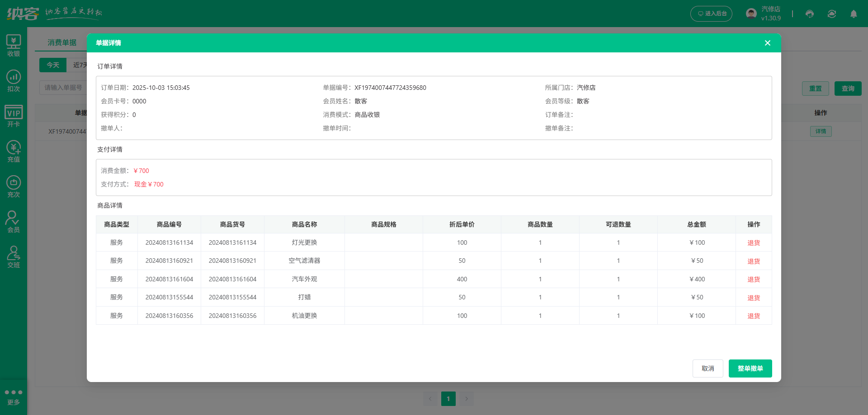Click the 交班 shift handover icon
The width and height of the screenshot is (868, 415).
[14, 257]
